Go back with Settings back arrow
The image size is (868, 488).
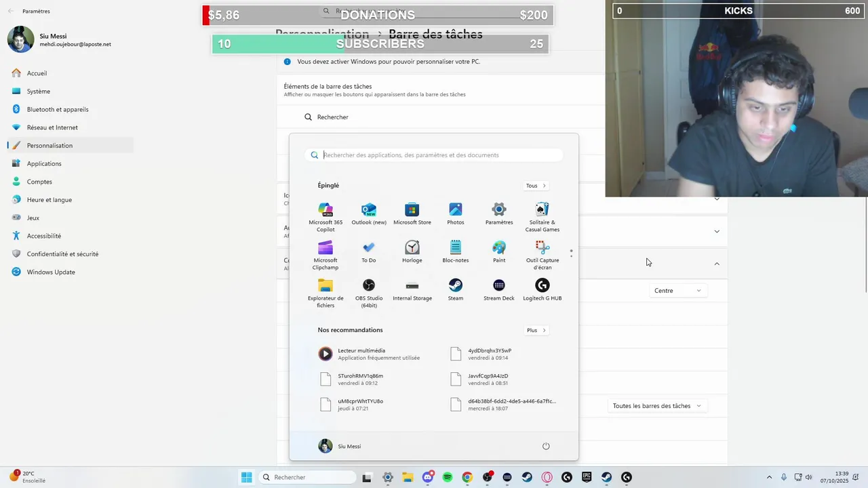[11, 11]
